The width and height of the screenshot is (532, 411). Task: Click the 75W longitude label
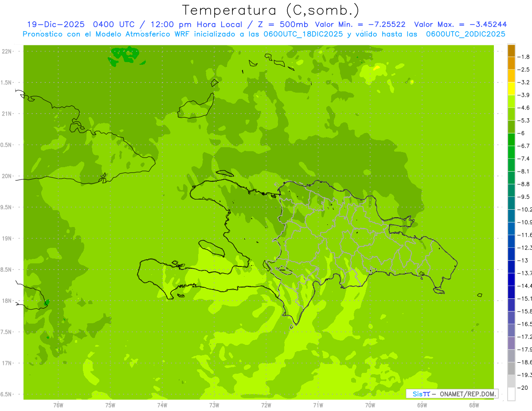(110, 405)
